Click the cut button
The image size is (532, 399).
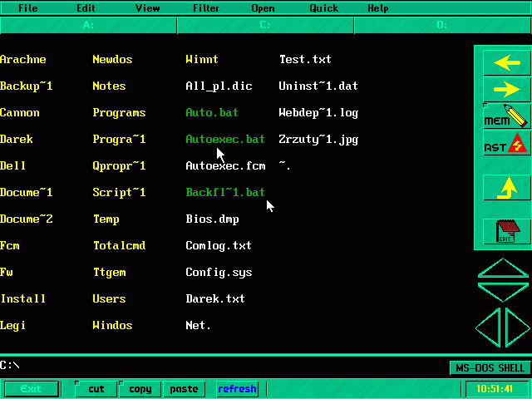(96, 389)
